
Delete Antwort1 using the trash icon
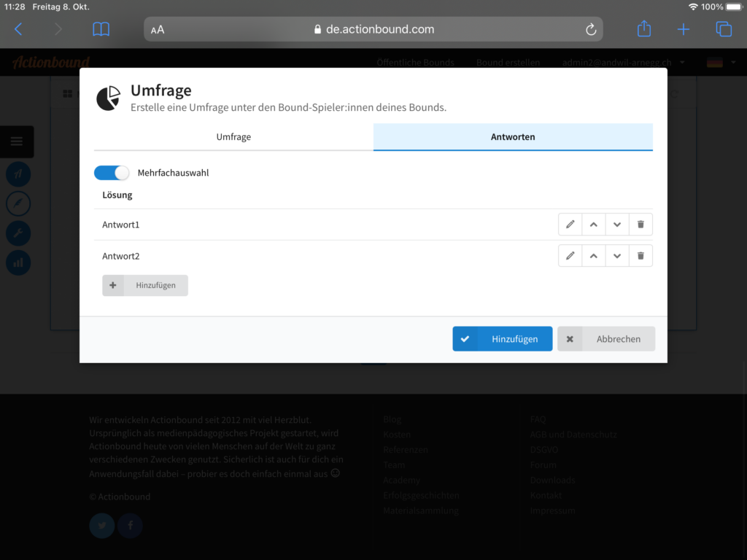pos(640,225)
